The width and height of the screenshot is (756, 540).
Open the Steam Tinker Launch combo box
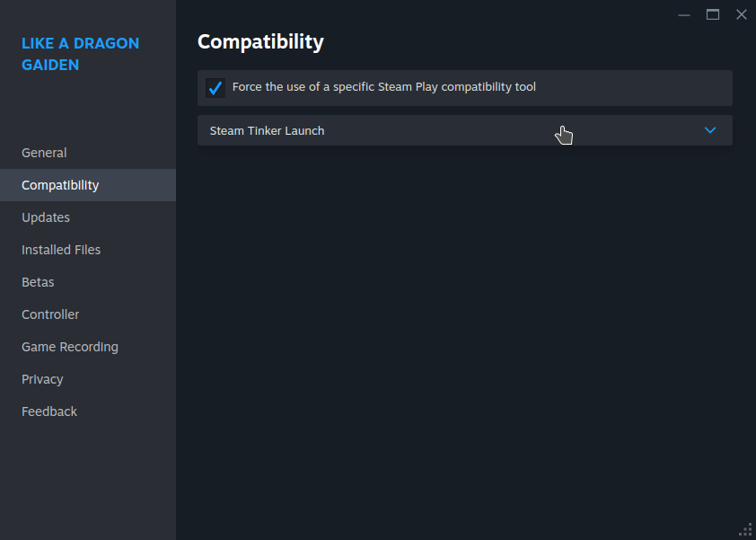(449, 130)
